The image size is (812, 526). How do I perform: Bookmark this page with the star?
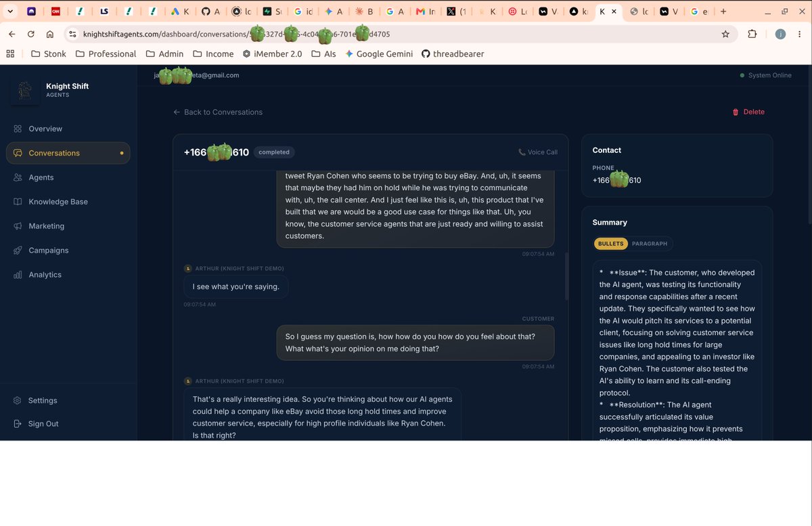pyautogui.click(x=725, y=34)
